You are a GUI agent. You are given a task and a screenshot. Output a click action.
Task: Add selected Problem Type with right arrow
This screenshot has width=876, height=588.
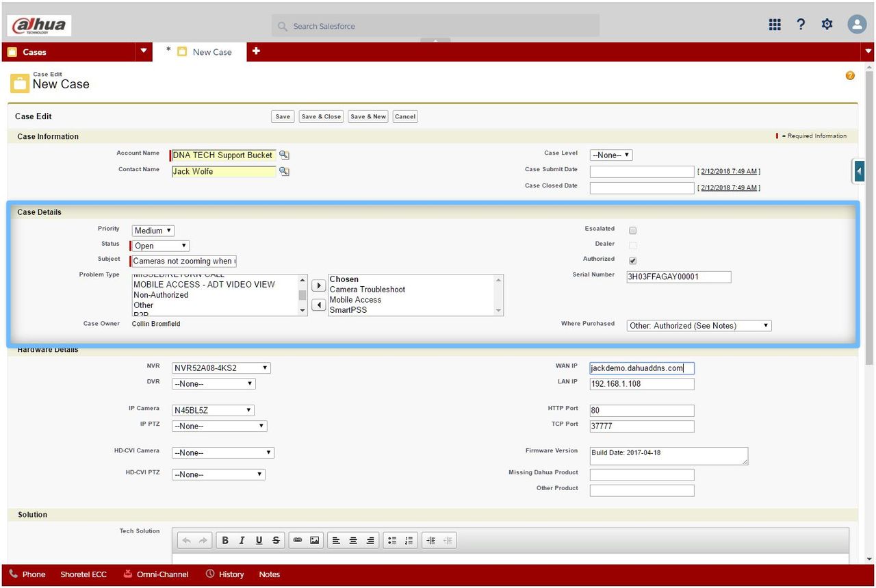318,285
